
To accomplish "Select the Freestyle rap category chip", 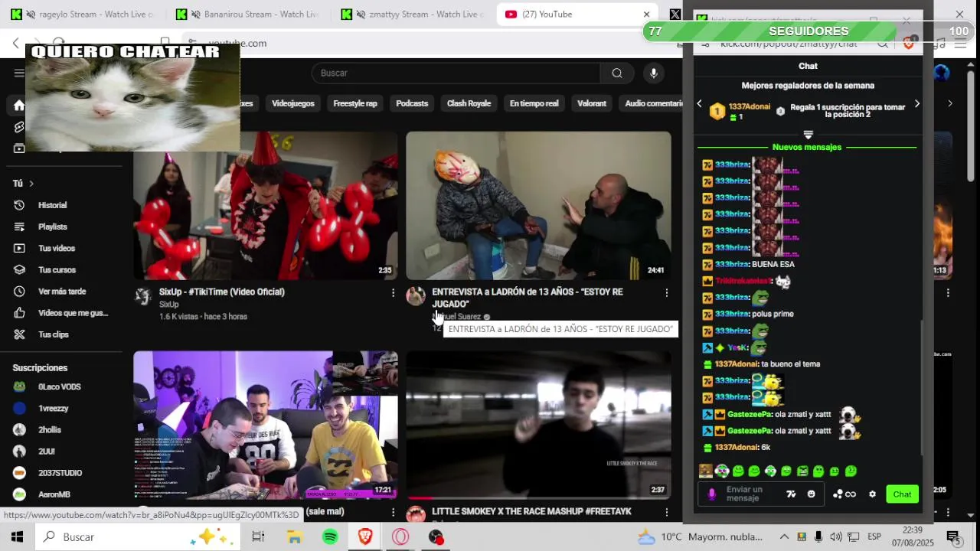I will point(355,103).
